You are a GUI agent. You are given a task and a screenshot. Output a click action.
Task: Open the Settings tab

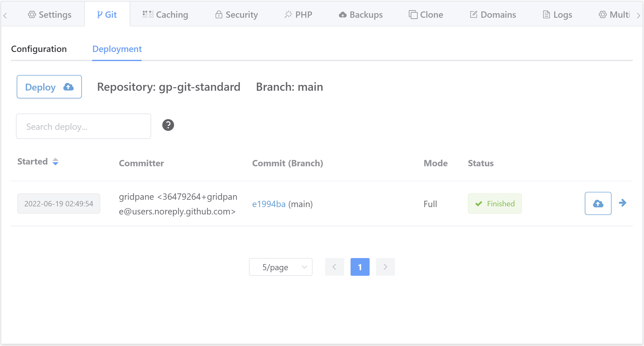[49, 15]
